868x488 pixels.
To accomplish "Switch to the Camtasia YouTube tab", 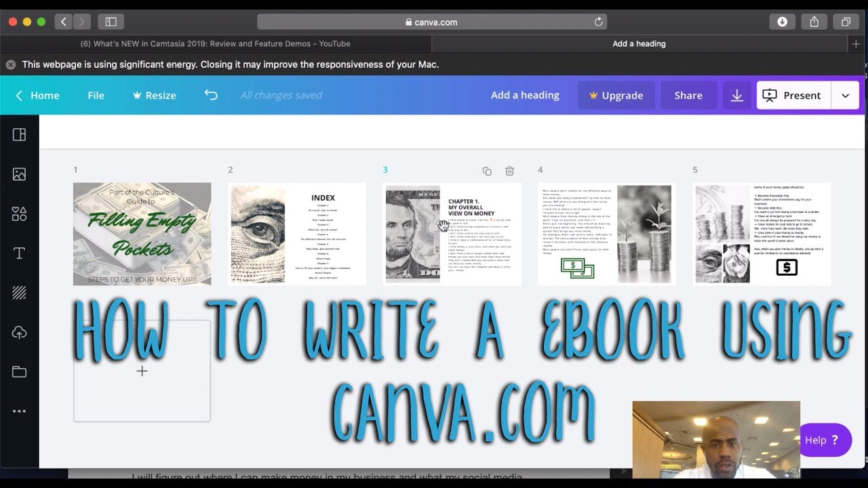I will pyautogui.click(x=216, y=43).
